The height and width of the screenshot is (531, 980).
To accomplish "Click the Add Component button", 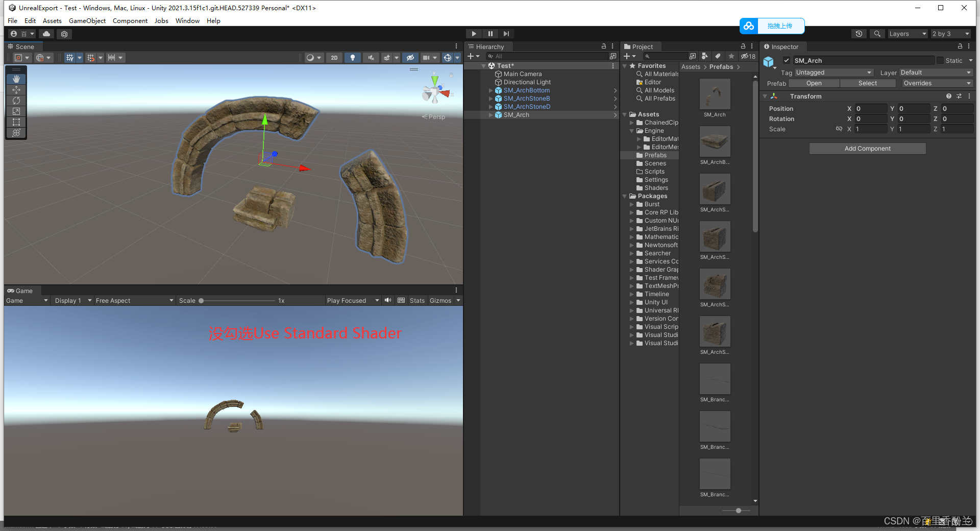I will click(x=867, y=148).
